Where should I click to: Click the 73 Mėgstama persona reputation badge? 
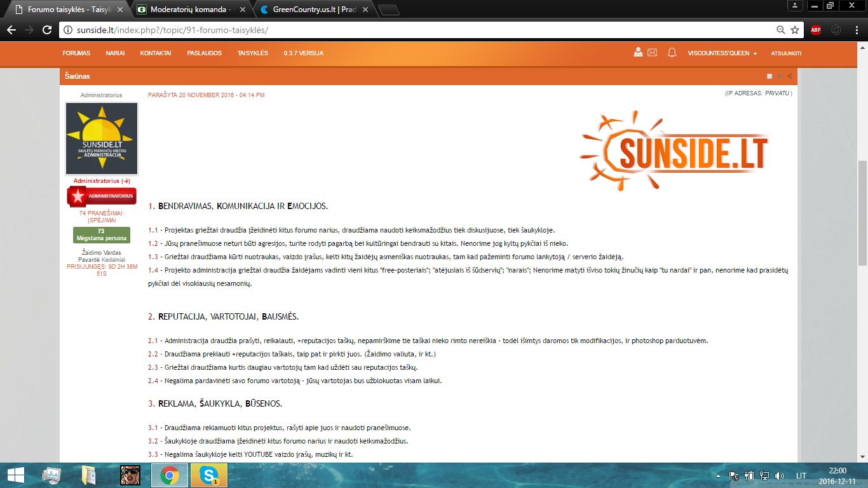(102, 235)
